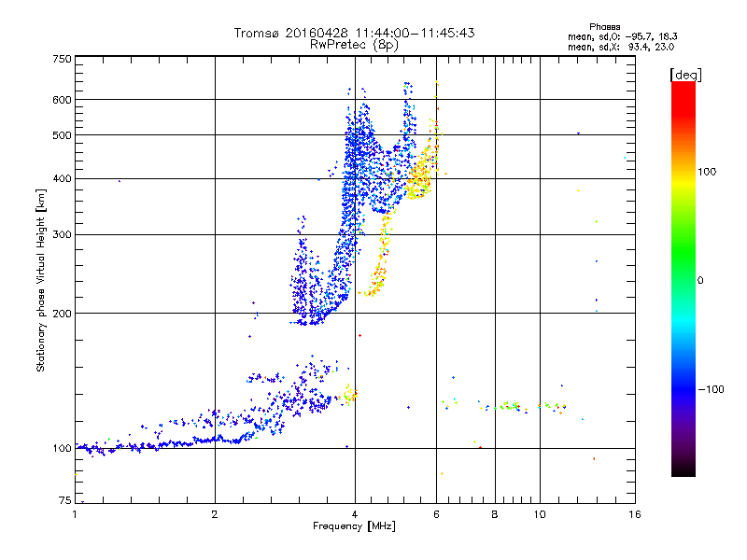747x560 pixels.
Task: Click the 'Phases' statistics heading
Action: click(x=604, y=27)
